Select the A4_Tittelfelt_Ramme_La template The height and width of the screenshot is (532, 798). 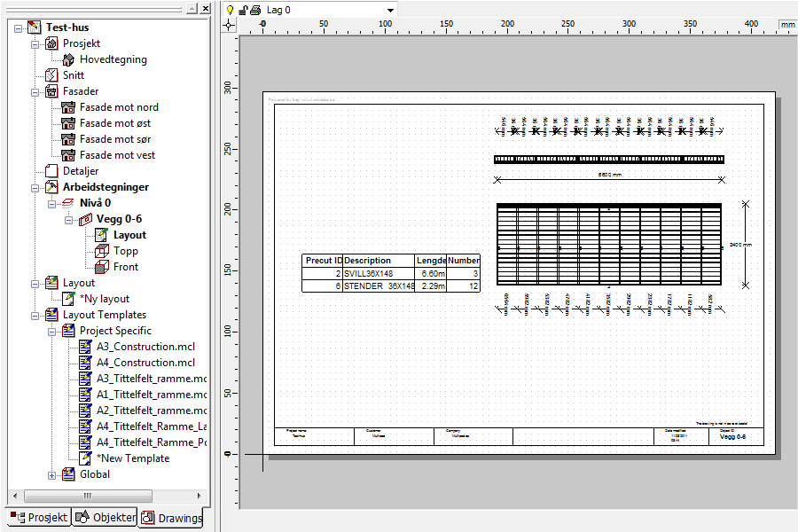[152, 426]
